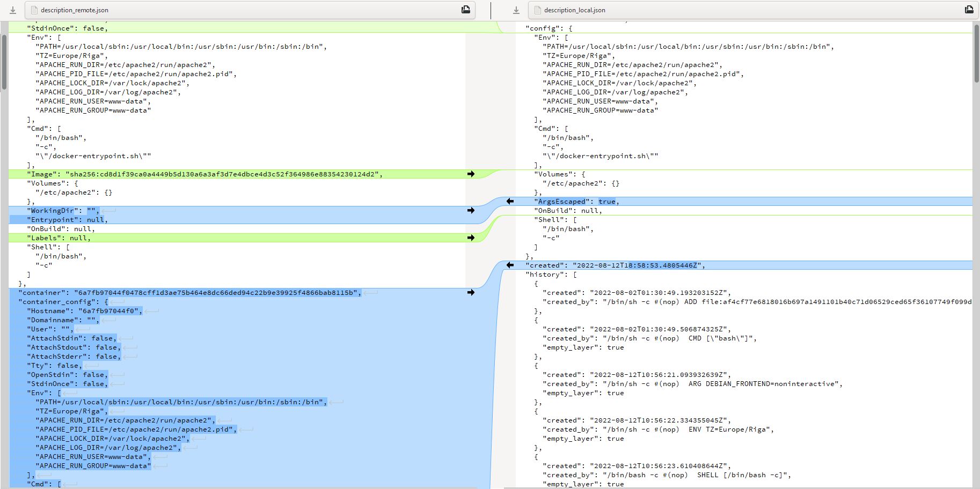
Task: Click the created 2022-08-12T10:56:22.334355045Z line
Action: [637, 420]
